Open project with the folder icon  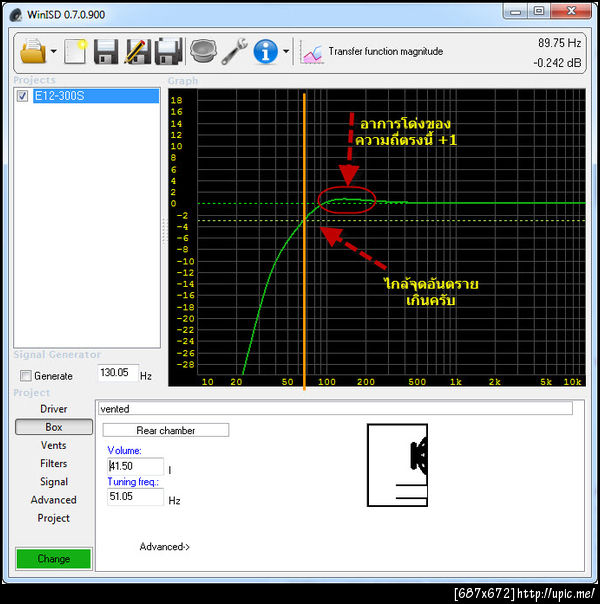(x=33, y=51)
